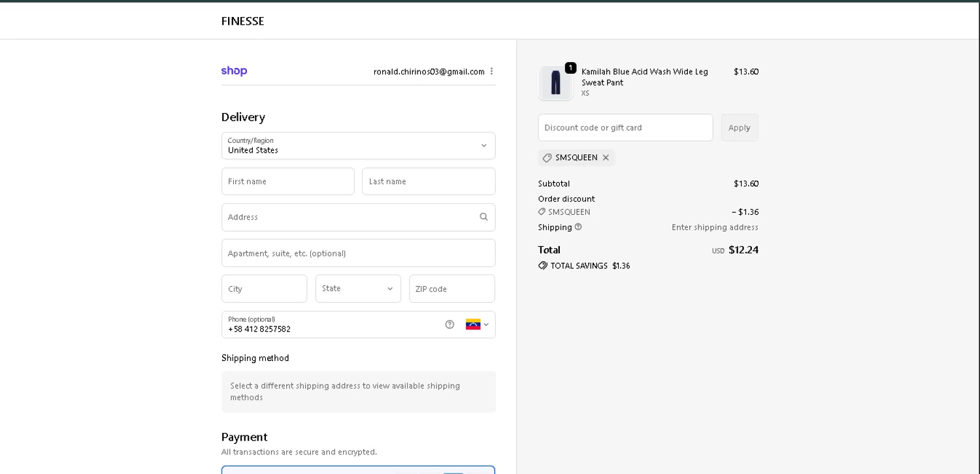Click the Kamilah Blue Acid Wash product name
Viewport: 980px width, 474px height.
point(645,77)
